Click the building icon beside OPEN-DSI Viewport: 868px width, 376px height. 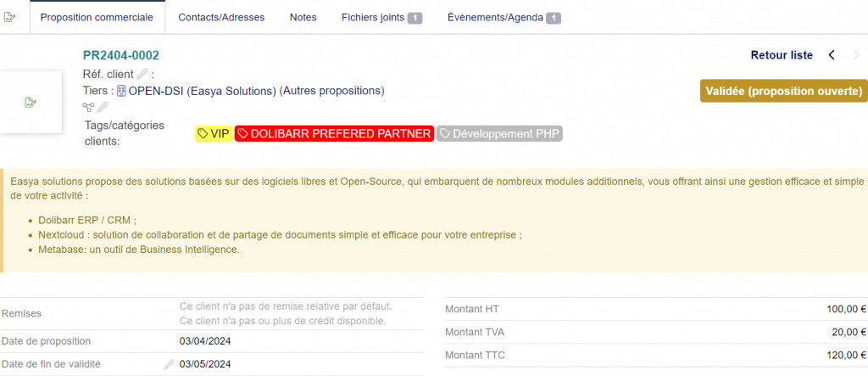click(x=121, y=91)
